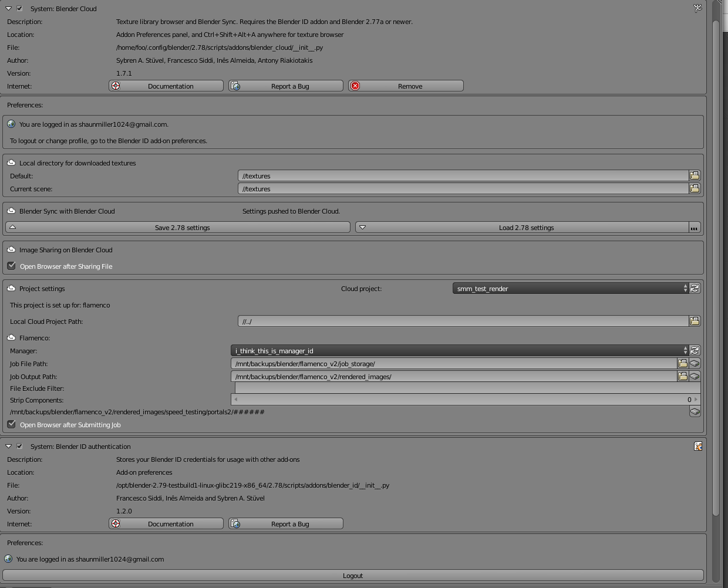Image resolution: width=728 pixels, height=588 pixels.
Task: Click the refresh icon beside the Manager dropdown
Action: point(695,350)
